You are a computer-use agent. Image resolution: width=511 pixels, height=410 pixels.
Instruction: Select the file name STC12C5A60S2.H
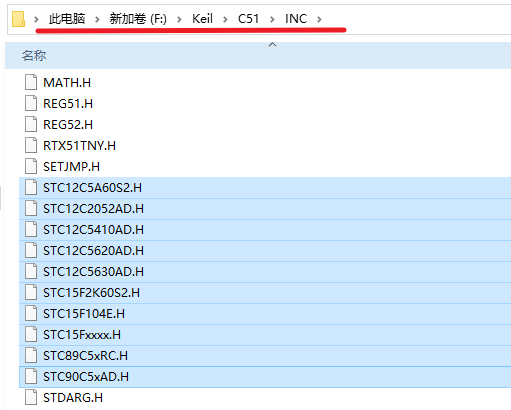[93, 188]
